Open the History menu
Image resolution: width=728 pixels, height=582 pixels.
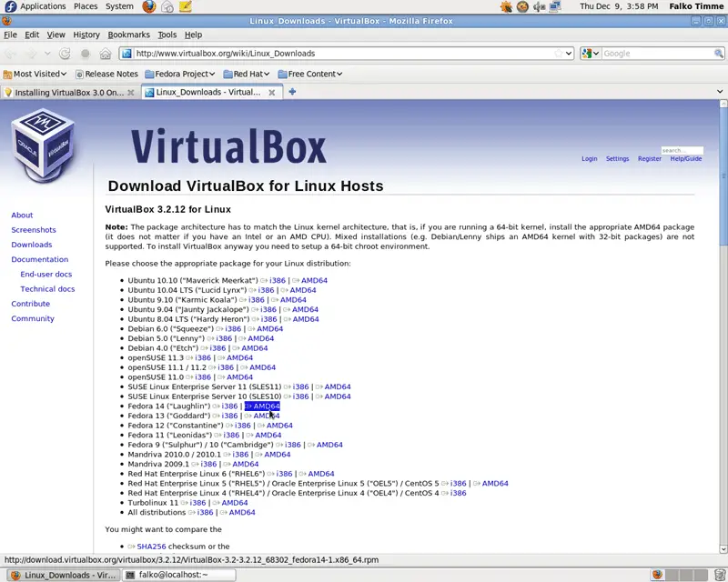(x=86, y=35)
